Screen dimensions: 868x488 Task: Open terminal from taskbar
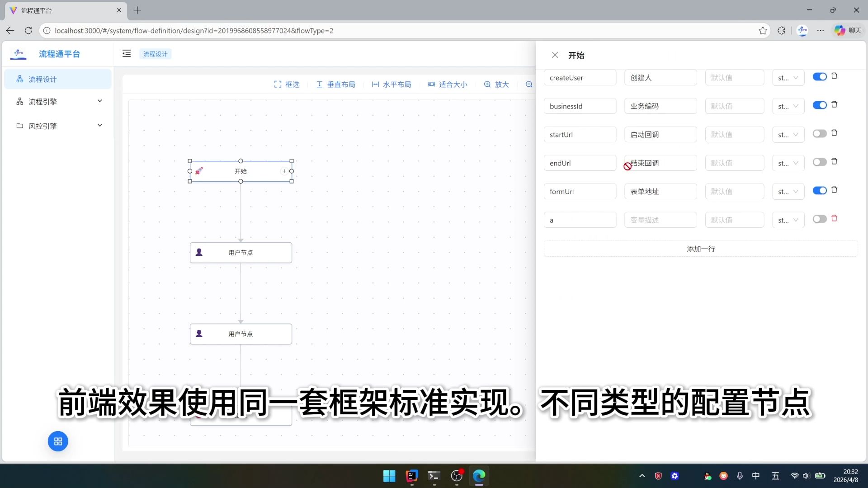pos(434,476)
